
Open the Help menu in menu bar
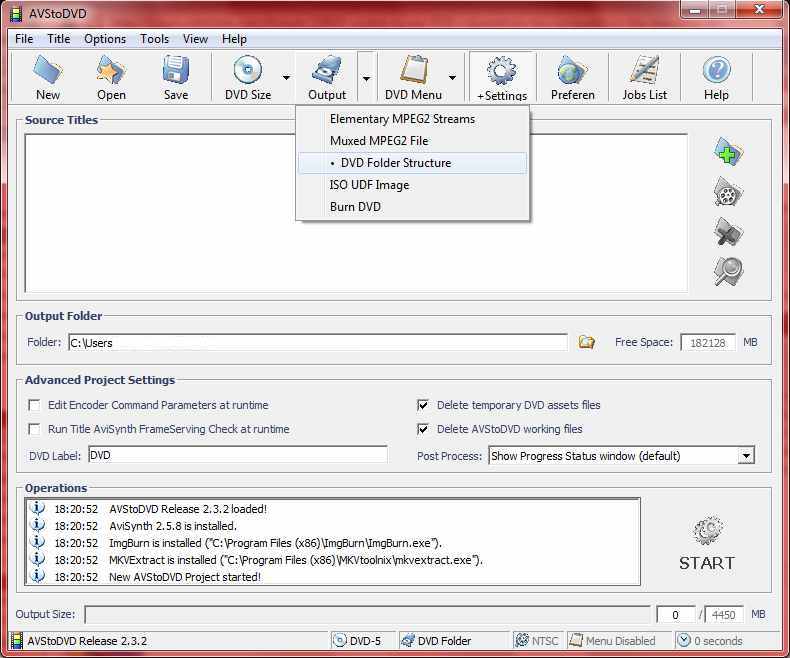pos(234,39)
